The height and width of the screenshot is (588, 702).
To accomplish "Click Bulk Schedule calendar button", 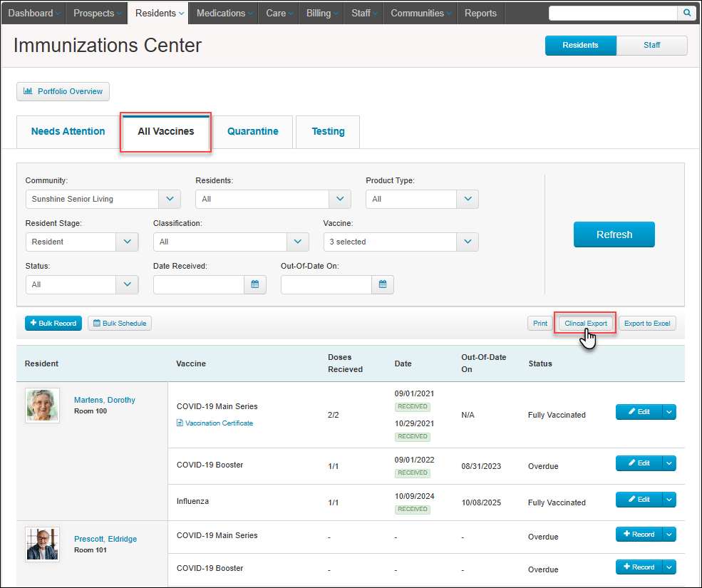I will click(120, 324).
